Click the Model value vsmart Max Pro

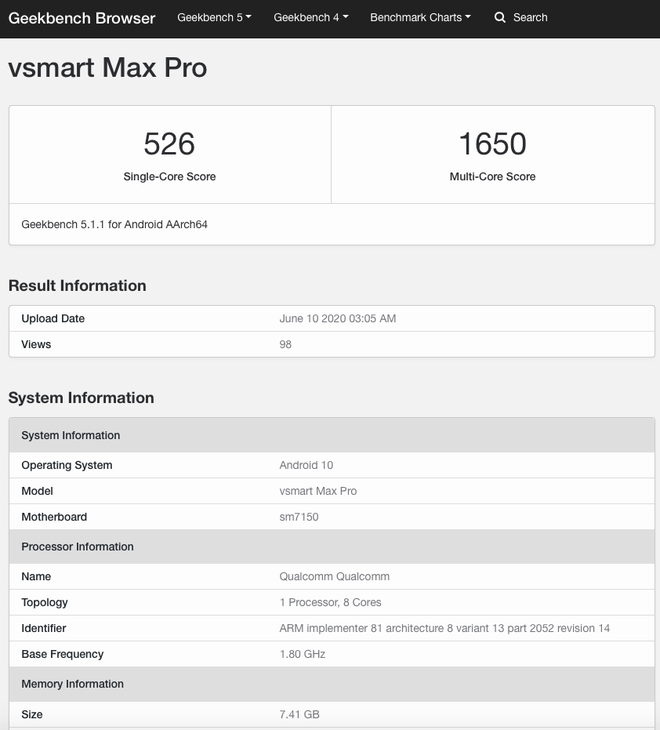point(318,491)
